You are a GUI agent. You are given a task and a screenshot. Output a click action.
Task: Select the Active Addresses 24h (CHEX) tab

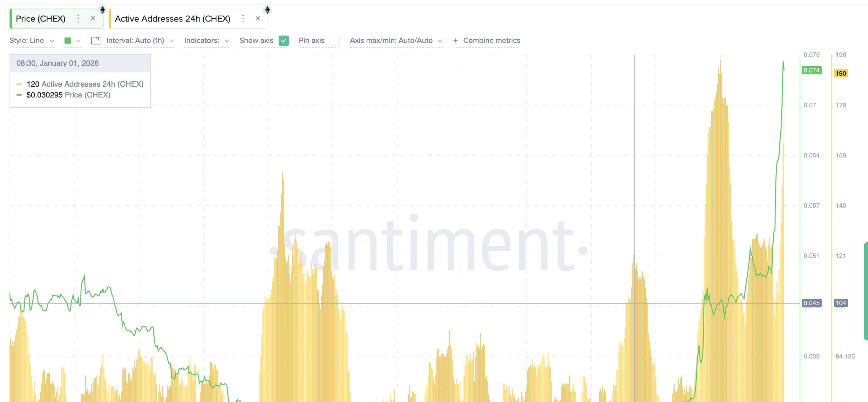point(172,18)
